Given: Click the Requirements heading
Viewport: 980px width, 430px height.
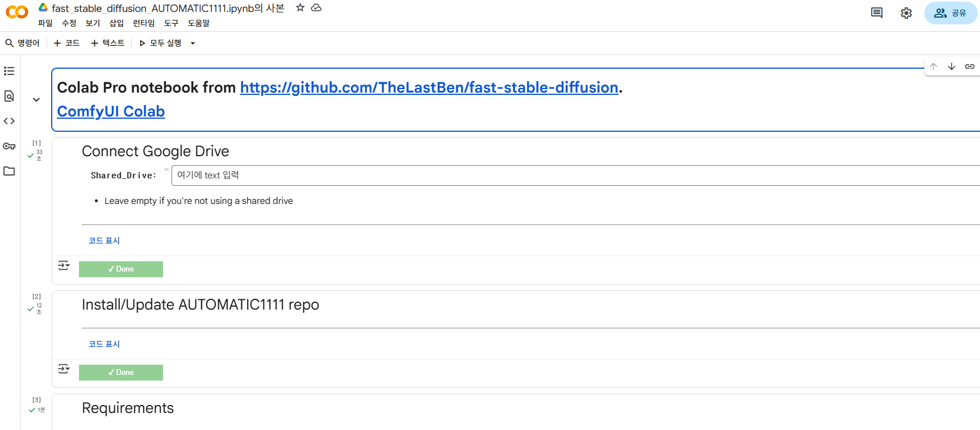Looking at the screenshot, I should point(128,408).
